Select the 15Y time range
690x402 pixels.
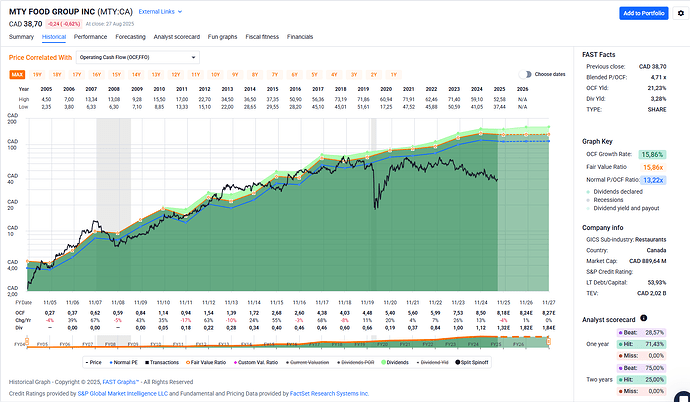click(x=116, y=75)
